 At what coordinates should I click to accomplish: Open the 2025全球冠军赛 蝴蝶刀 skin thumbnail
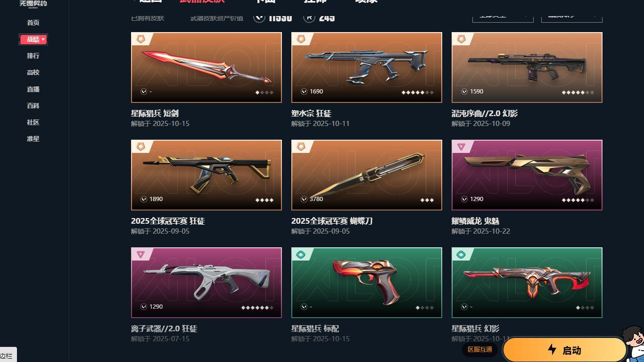pyautogui.click(x=367, y=175)
